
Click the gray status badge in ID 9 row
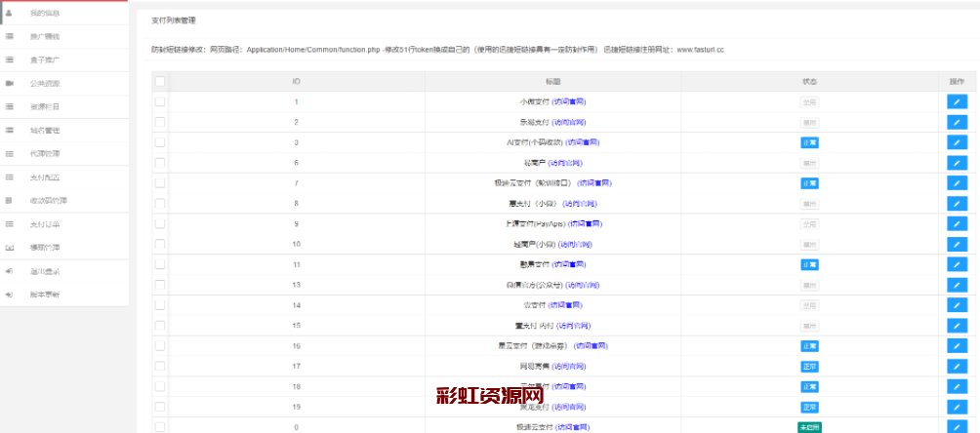809,223
